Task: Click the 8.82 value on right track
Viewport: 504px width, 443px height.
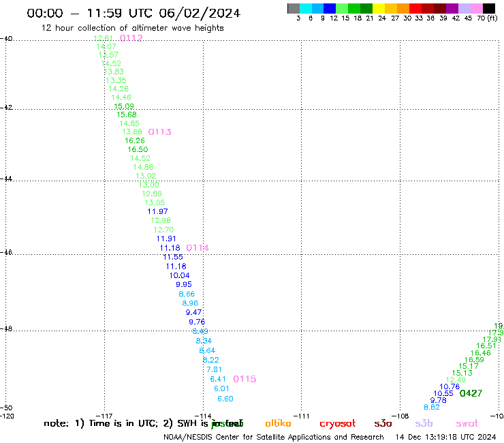Action: [x=432, y=407]
